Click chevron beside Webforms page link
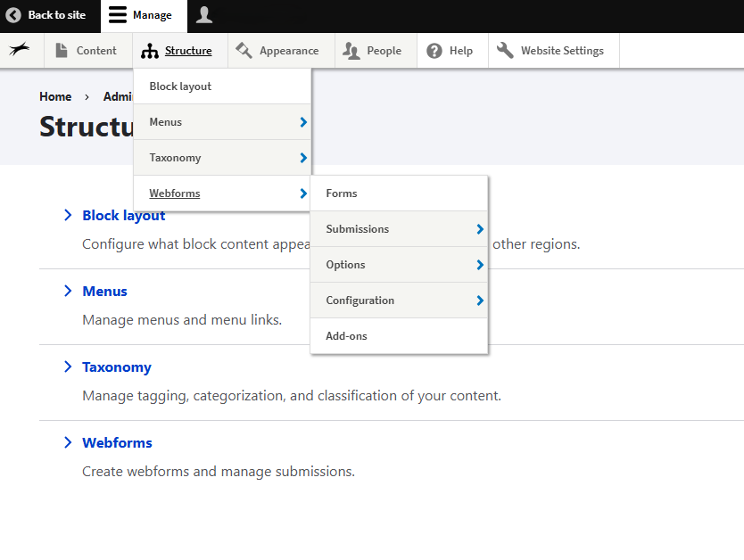Image resolution: width=744 pixels, height=560 pixels. tap(68, 443)
